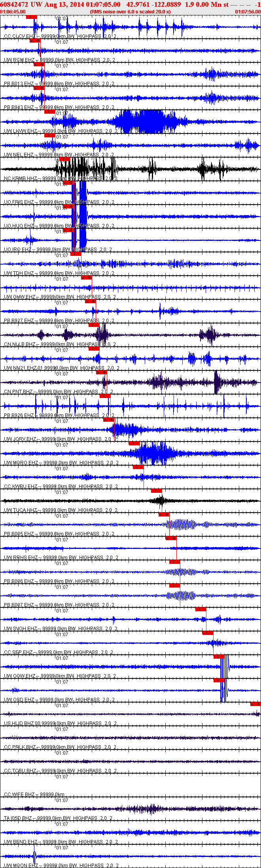
Task: Click the event ID 60842472 in header
Action: click(14, 4)
